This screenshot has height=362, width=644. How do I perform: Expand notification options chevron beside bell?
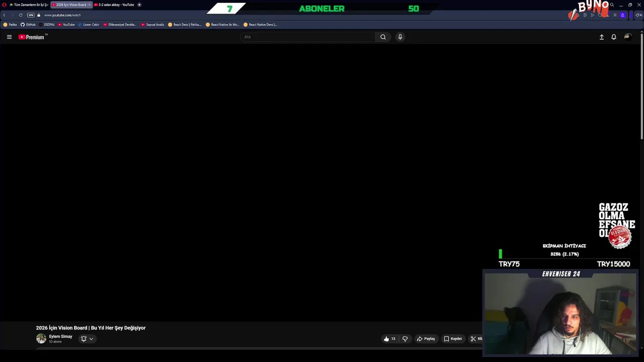tap(91, 339)
